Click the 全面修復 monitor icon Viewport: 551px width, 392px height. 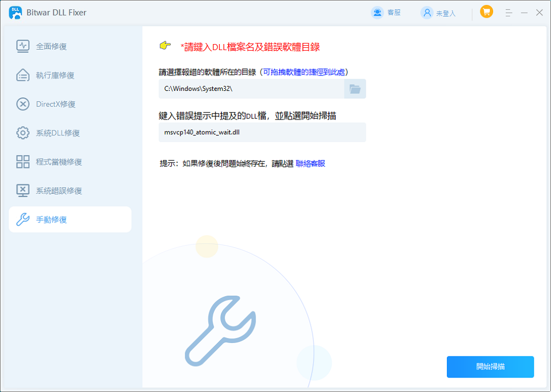click(x=23, y=46)
